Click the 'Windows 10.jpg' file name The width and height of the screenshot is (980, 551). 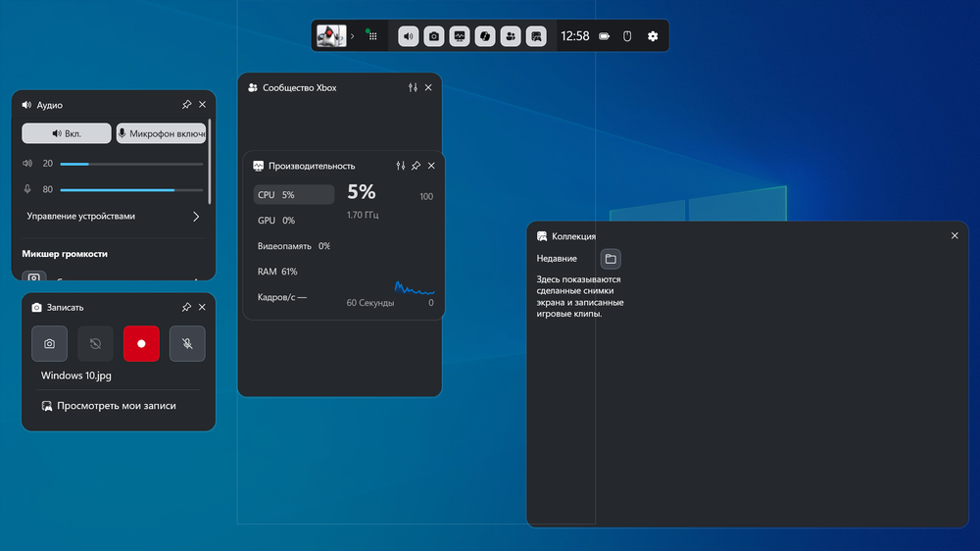(x=76, y=376)
